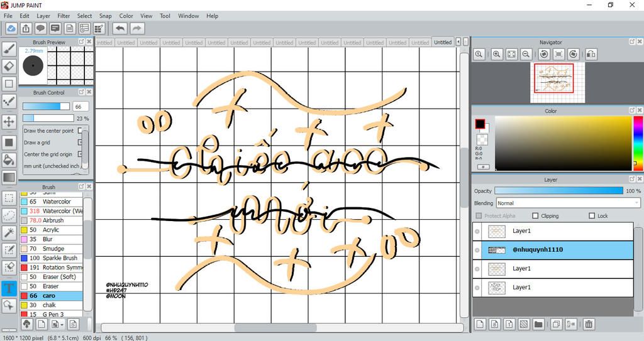The height and width of the screenshot is (341, 644).
Task: Click Navigator fit-to-screen icon
Action: [x=511, y=54]
